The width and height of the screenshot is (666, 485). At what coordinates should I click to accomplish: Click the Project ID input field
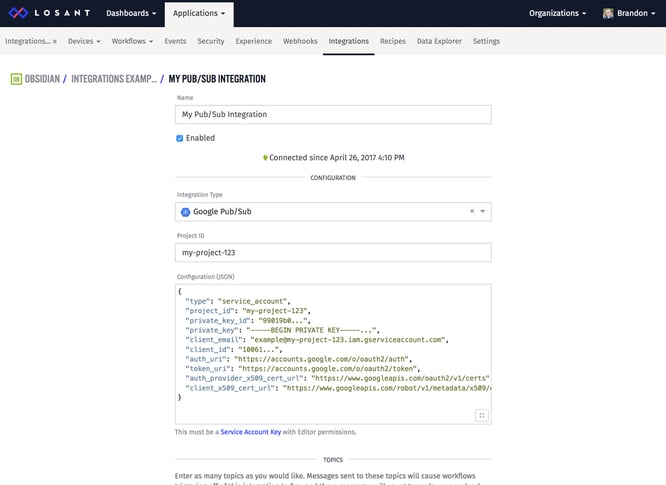point(333,253)
